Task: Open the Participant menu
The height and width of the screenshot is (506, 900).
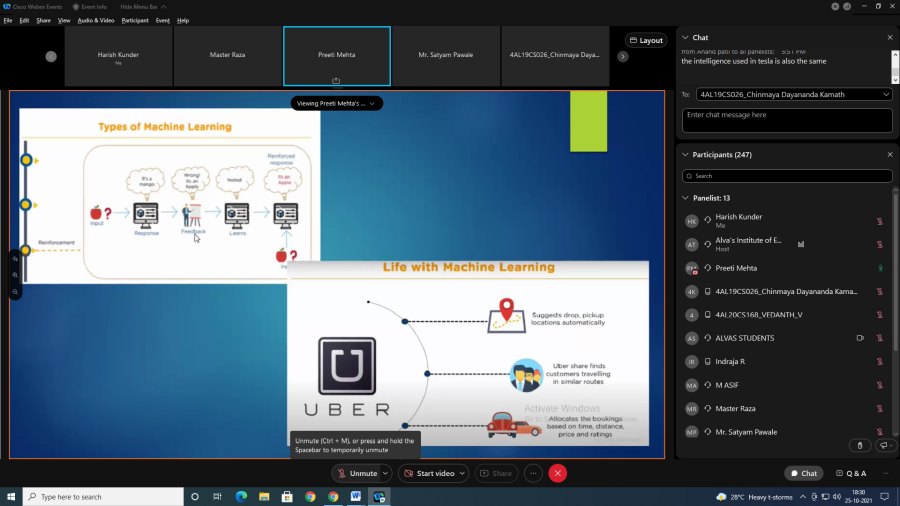Action: click(x=135, y=20)
